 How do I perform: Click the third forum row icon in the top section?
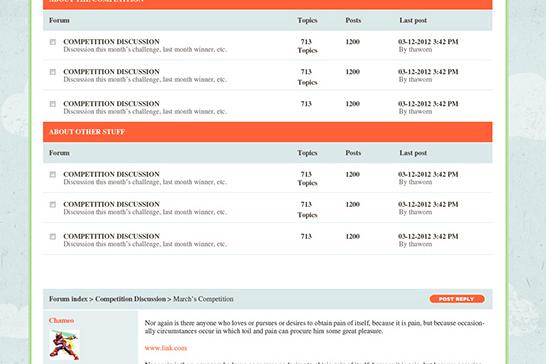[x=53, y=104]
